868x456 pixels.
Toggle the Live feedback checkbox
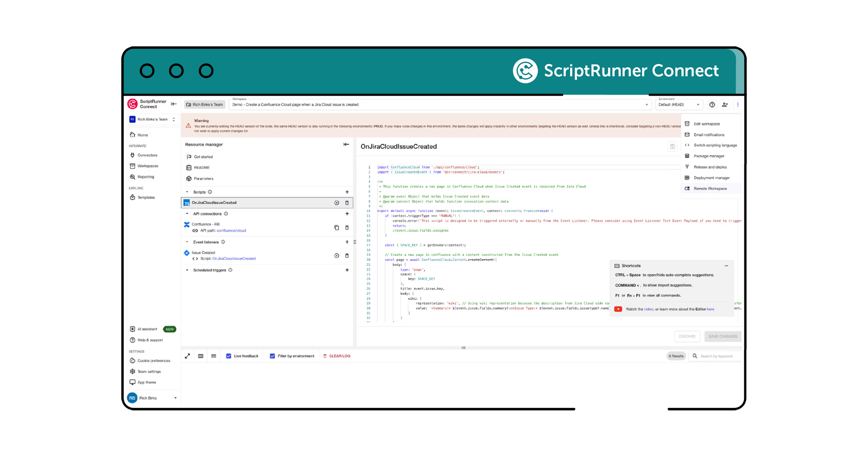pos(229,356)
